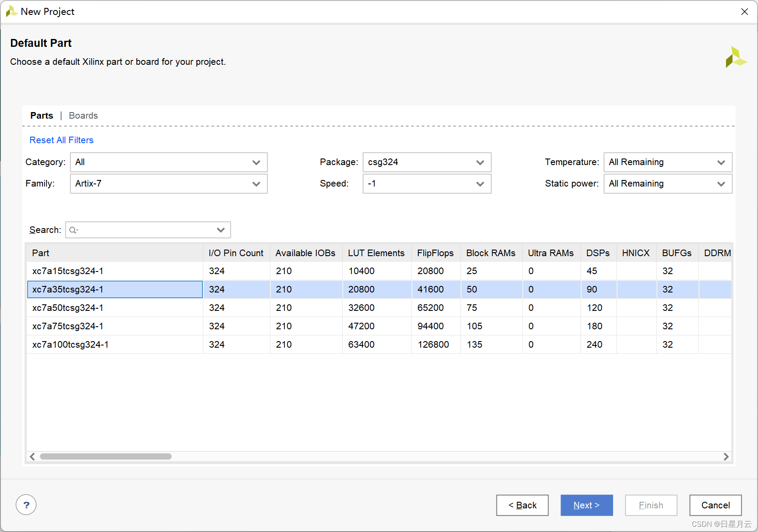Open the Temperature dropdown

(x=667, y=162)
